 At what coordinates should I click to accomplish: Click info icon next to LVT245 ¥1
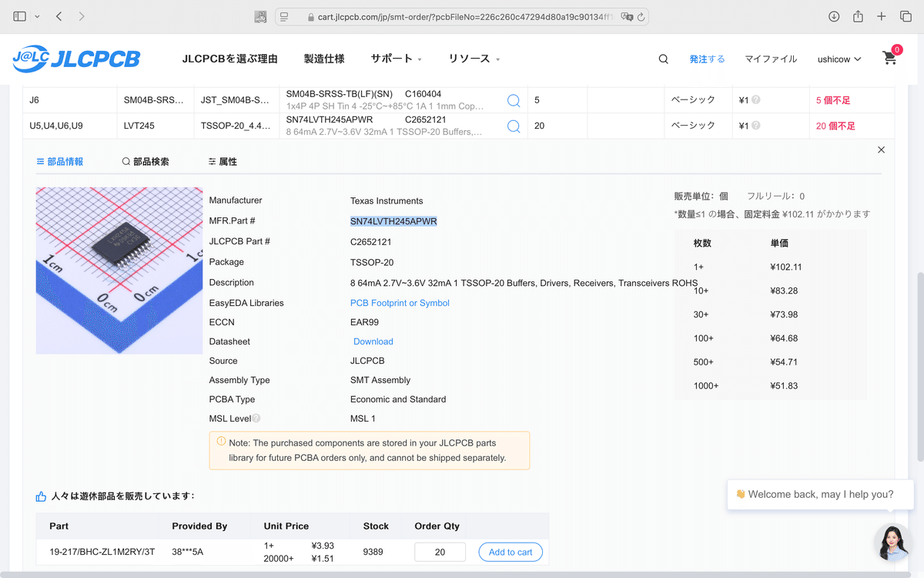coord(756,126)
